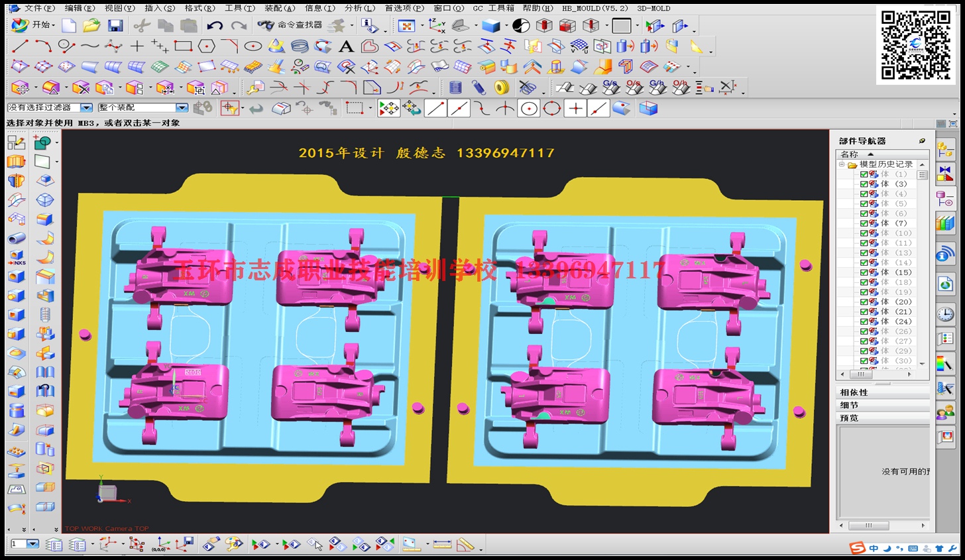Uncheck the 体 (3) checkbox
Image resolution: width=965 pixels, height=560 pixels.
pyautogui.click(x=864, y=184)
